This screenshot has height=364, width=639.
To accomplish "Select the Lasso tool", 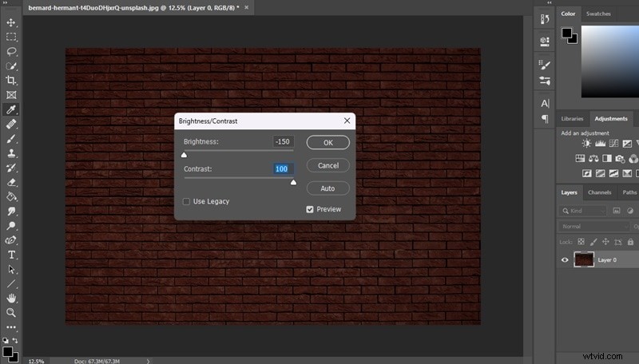I will point(11,51).
